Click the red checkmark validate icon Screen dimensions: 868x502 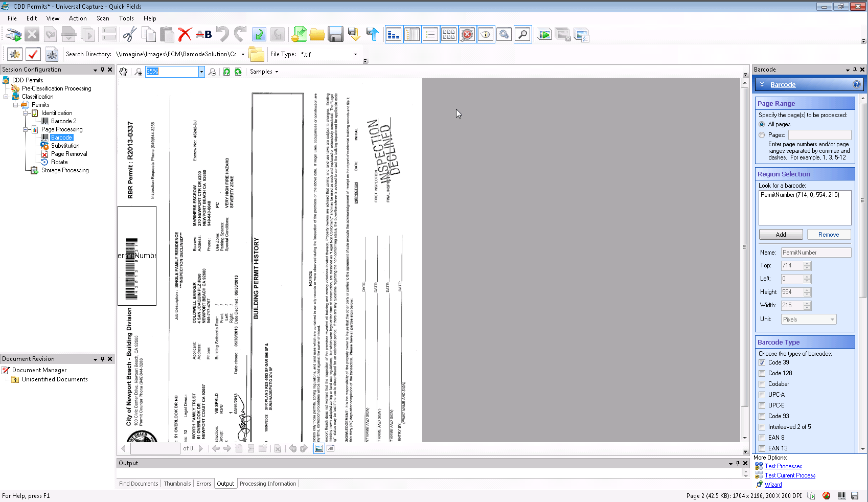[33, 54]
